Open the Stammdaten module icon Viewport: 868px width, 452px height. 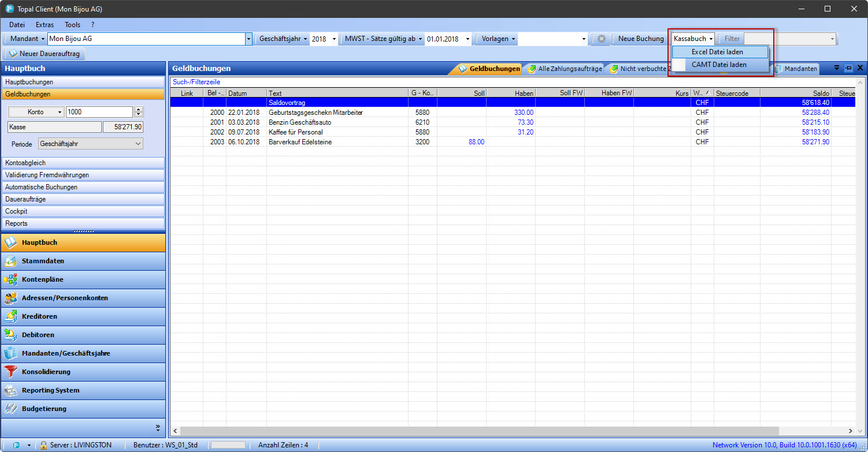coord(10,261)
